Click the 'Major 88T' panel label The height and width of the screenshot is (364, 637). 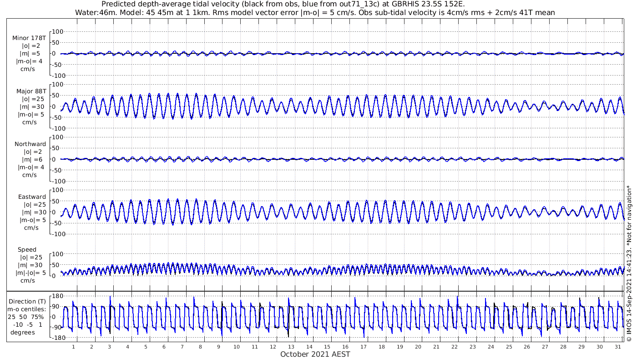click(31, 91)
